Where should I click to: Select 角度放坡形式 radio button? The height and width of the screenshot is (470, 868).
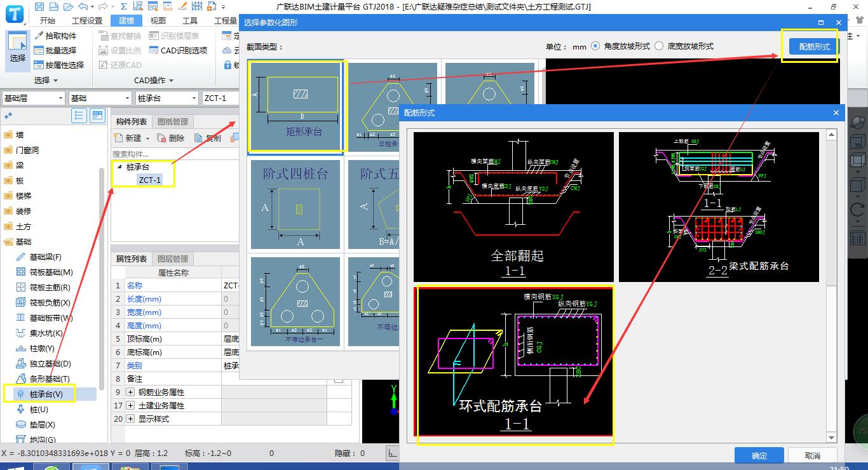pos(595,46)
